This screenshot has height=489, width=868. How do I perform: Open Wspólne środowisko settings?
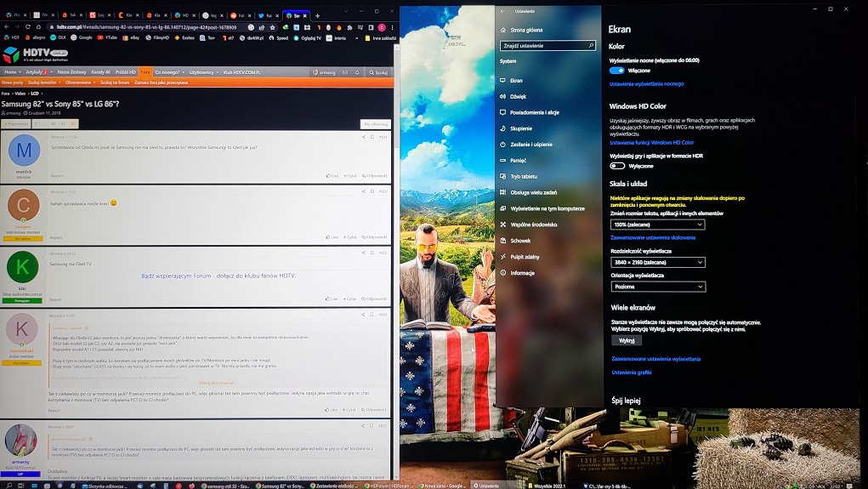(529, 225)
